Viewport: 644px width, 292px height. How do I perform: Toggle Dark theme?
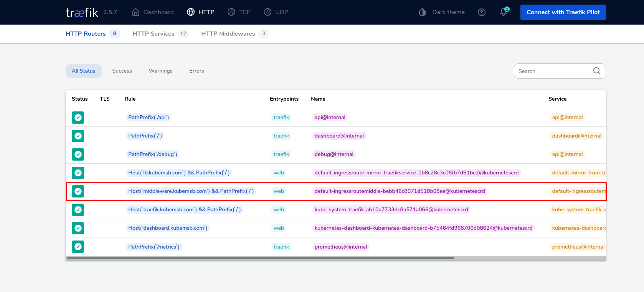(x=442, y=12)
